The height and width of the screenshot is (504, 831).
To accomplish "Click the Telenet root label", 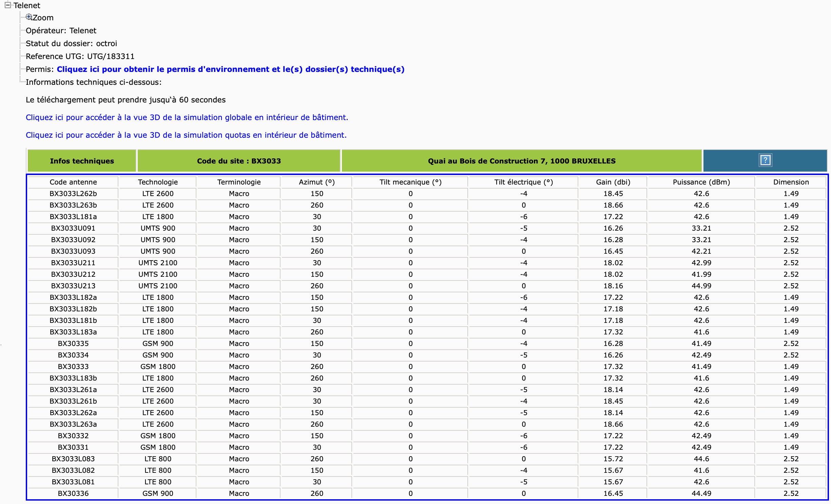I will (27, 5).
